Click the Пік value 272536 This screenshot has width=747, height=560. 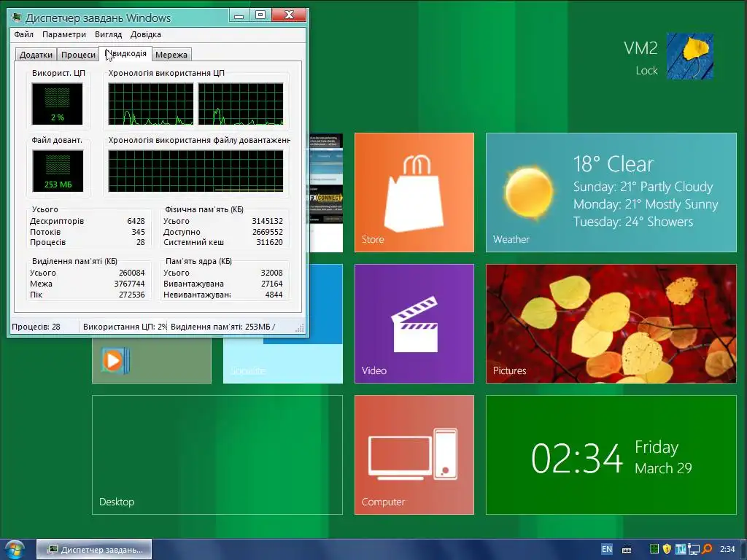131,295
